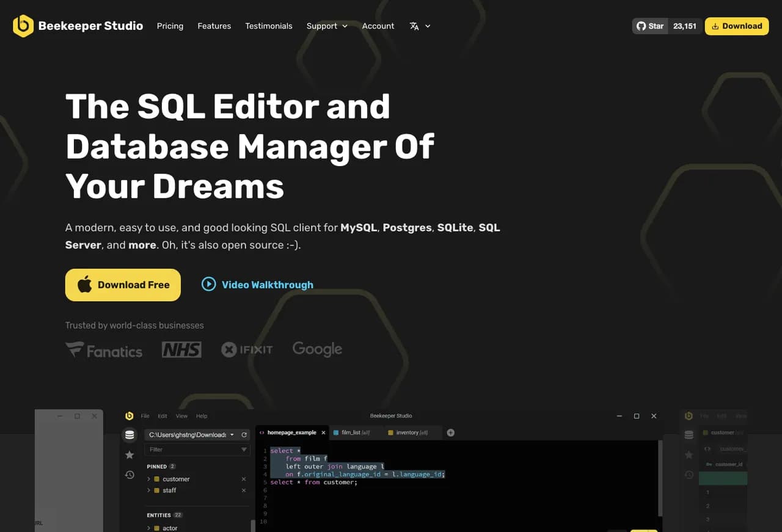The width and height of the screenshot is (782, 532).
Task: Click the customer table grid icon
Action: (157, 479)
